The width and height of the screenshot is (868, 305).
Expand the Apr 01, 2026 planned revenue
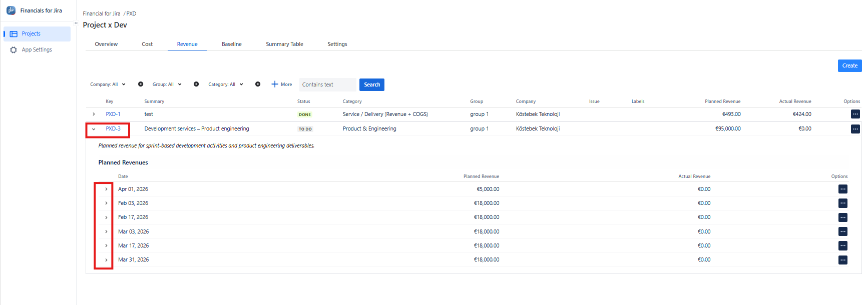point(106,189)
